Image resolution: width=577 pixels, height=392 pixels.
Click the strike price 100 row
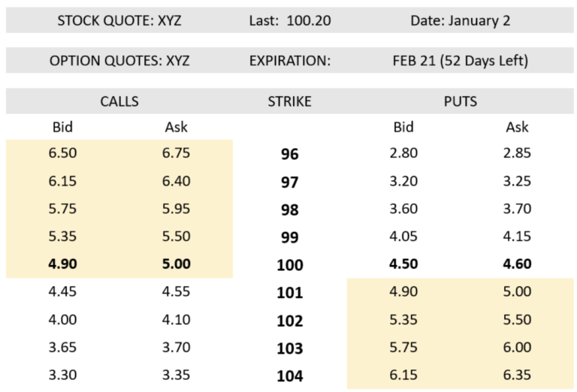(x=290, y=265)
